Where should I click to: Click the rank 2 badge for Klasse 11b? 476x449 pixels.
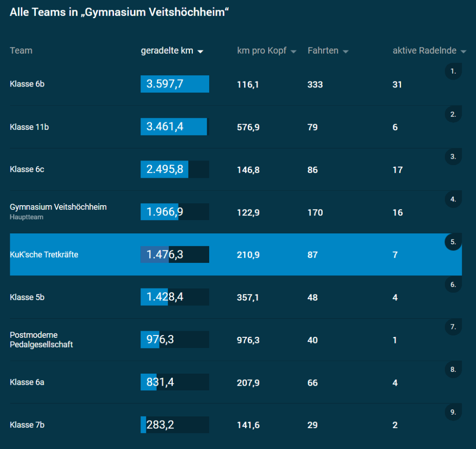[x=453, y=114]
